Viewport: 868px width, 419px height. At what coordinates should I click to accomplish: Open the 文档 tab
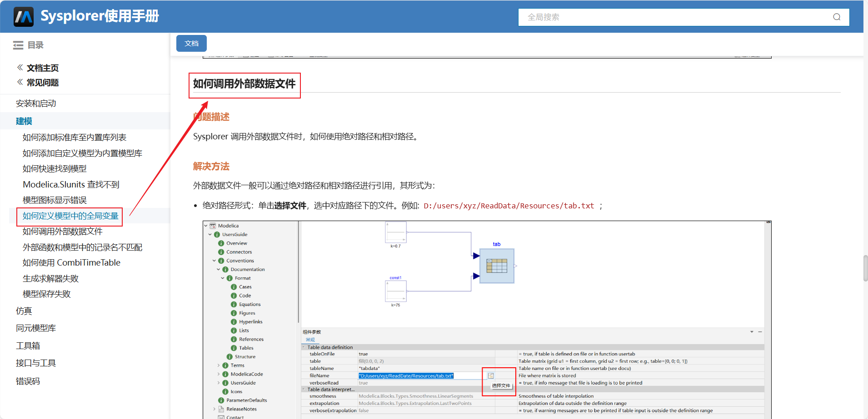(191, 43)
